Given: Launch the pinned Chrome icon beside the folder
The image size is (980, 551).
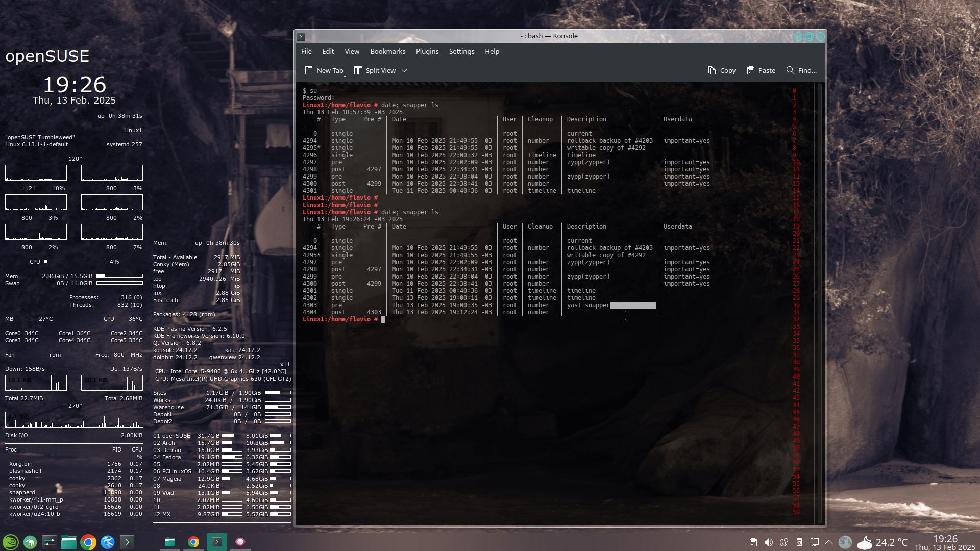Looking at the screenshot, I should [x=88, y=542].
